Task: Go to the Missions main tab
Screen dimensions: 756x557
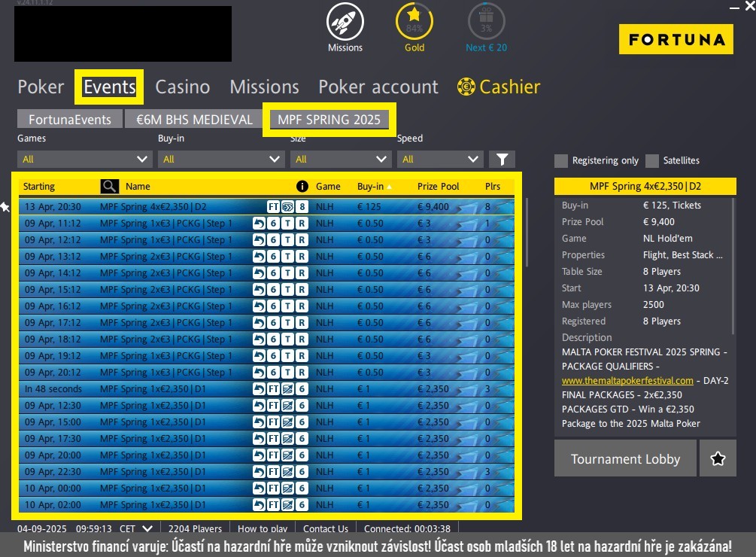Action: [264, 87]
